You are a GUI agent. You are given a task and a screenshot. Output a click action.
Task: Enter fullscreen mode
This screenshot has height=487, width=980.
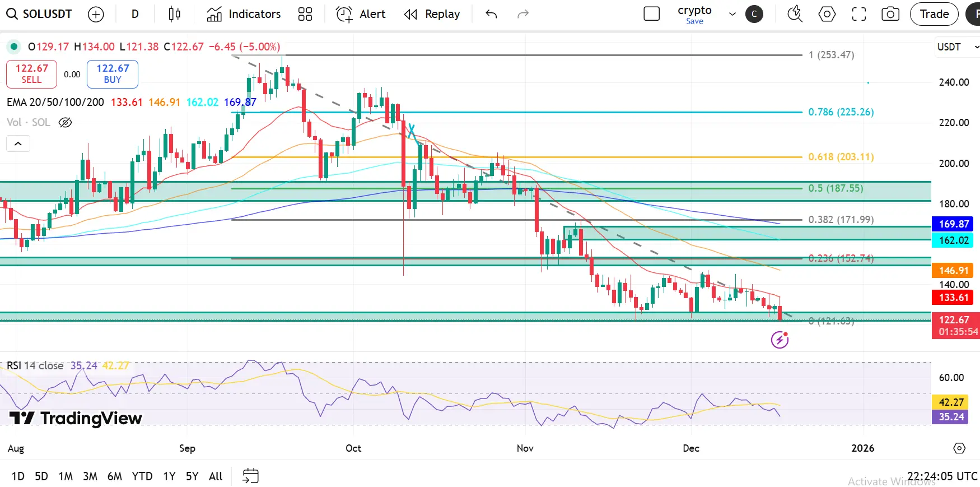click(x=859, y=14)
